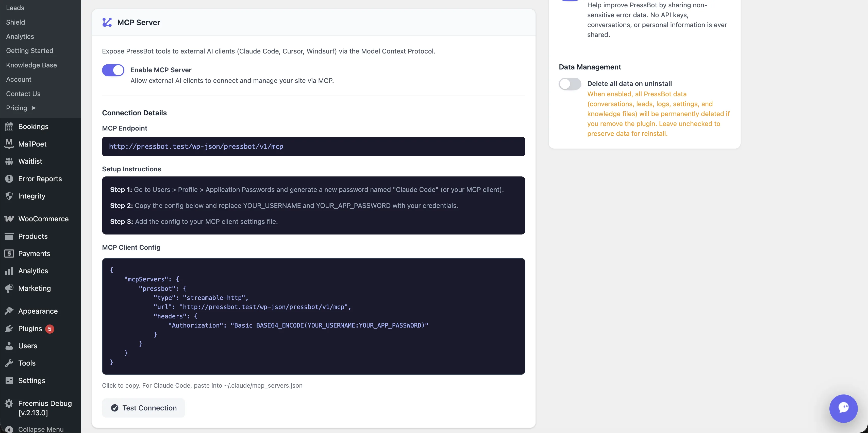868x433 pixels.
Task: Click the "type": "streamable-http" config line
Action: [201, 298]
